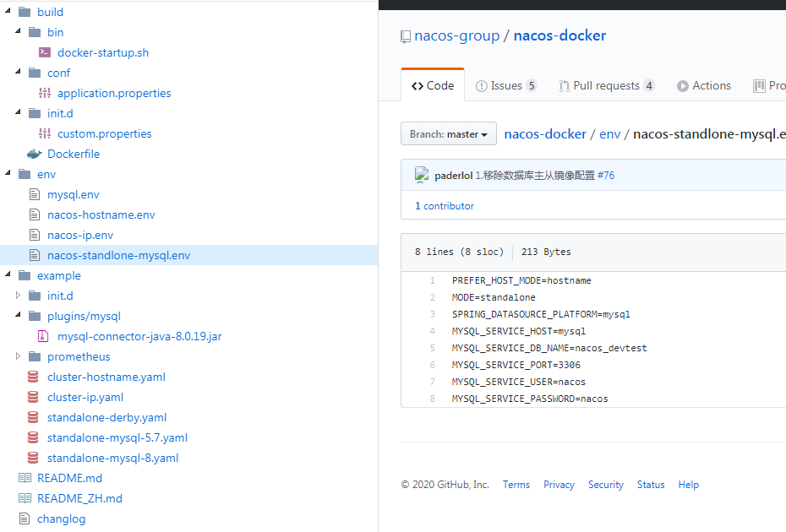This screenshot has width=786, height=532.
Task: Open the Pull requests tab
Action: click(607, 85)
